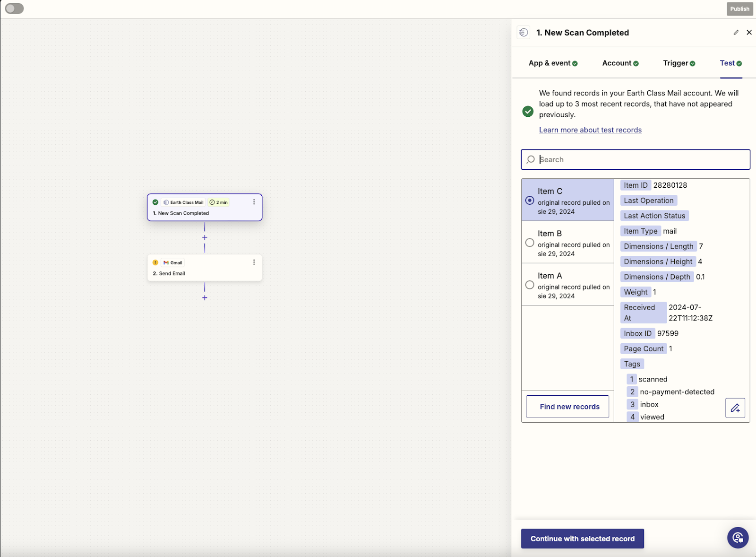Click the 2 min polling interval badge
The height and width of the screenshot is (557, 756).
(x=219, y=202)
